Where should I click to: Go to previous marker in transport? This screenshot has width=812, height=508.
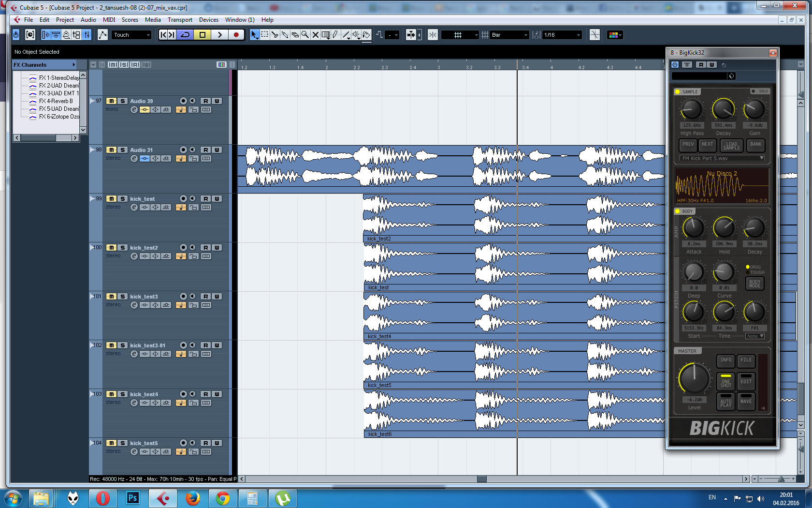pyautogui.click(x=163, y=35)
